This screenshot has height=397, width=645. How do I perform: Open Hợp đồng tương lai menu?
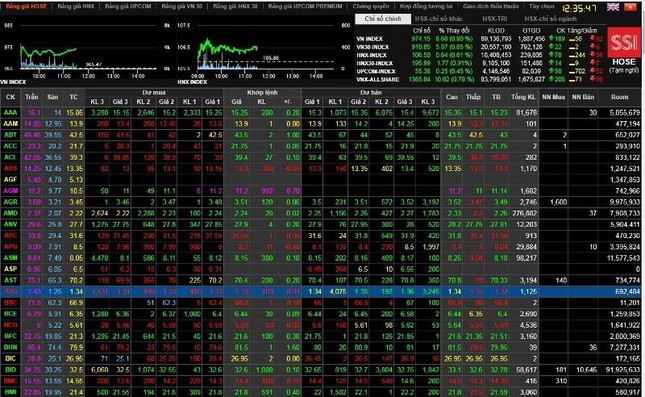click(426, 7)
